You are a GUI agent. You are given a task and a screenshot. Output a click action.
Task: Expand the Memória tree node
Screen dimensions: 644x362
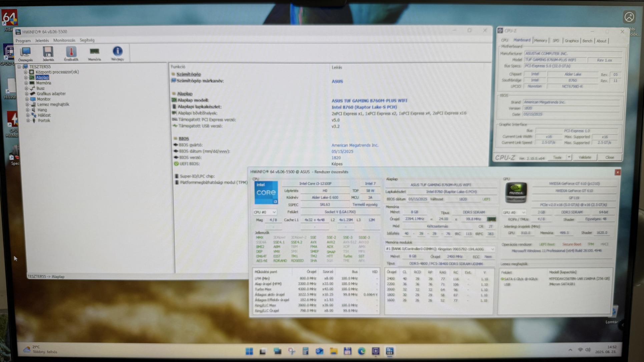click(26, 83)
